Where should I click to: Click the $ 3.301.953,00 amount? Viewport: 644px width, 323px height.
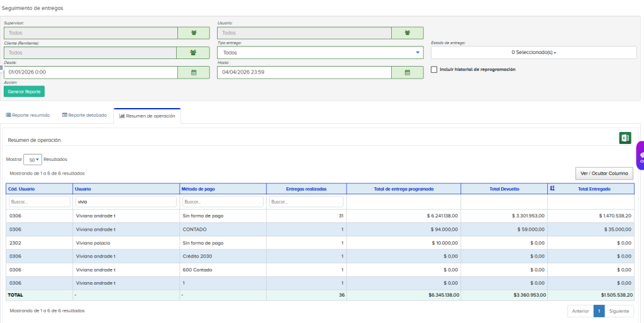[x=528, y=216]
